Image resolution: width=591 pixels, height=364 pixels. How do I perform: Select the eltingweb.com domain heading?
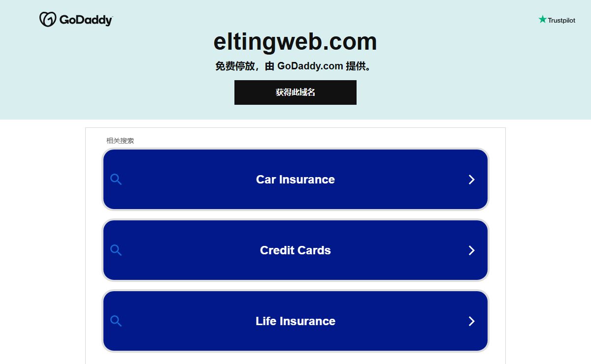click(x=295, y=41)
